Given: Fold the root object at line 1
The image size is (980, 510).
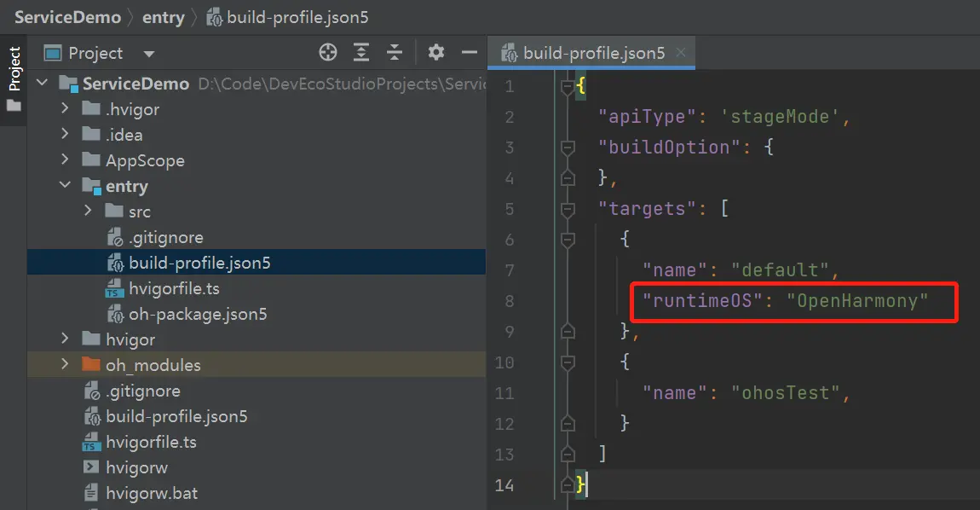Looking at the screenshot, I should tap(568, 86).
